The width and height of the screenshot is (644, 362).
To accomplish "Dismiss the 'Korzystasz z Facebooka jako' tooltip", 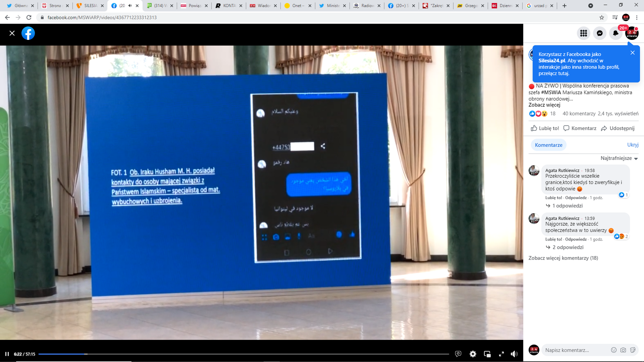I will coord(633,53).
